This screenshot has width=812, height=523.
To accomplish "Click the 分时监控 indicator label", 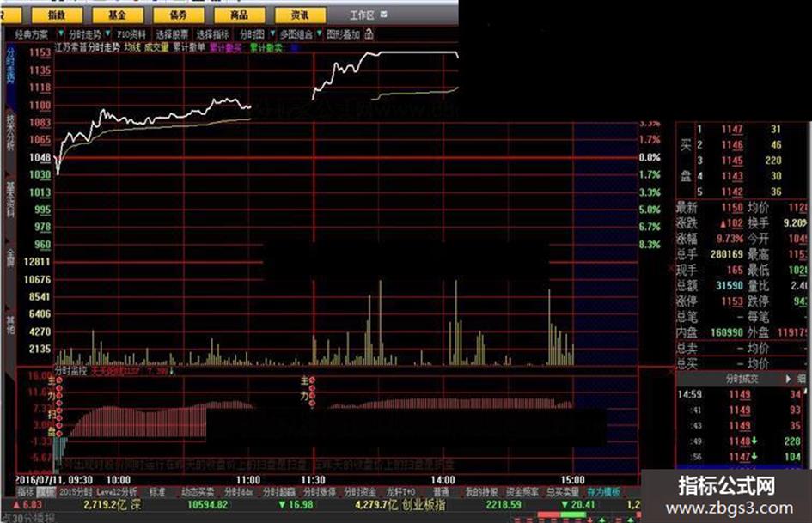I will (71, 371).
